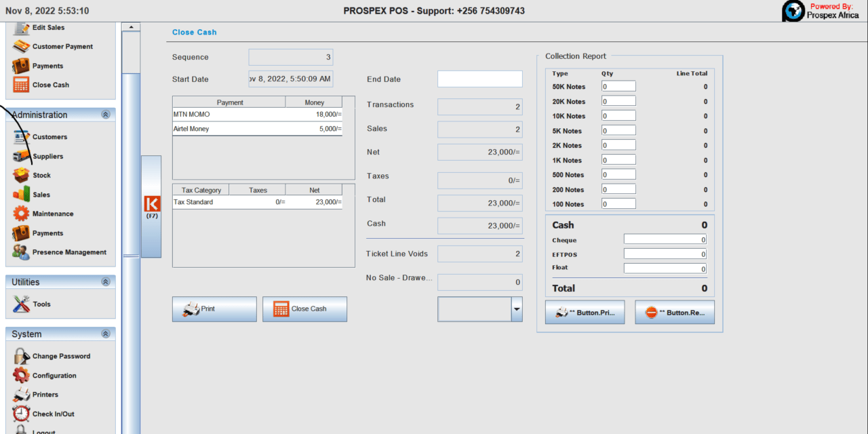This screenshot has width=868, height=434.
Task: Click the red K (F7) side button
Action: [151, 205]
